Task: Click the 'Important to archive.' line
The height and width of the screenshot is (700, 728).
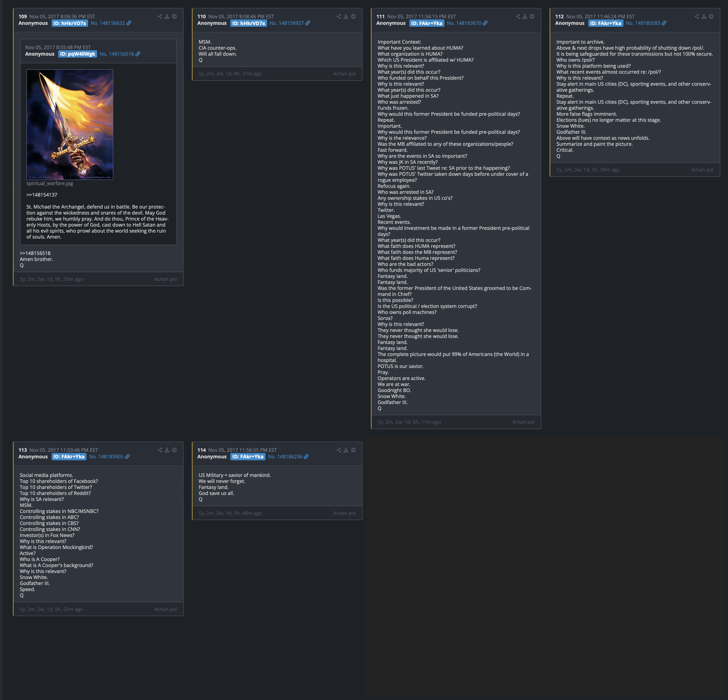Action: pos(580,42)
